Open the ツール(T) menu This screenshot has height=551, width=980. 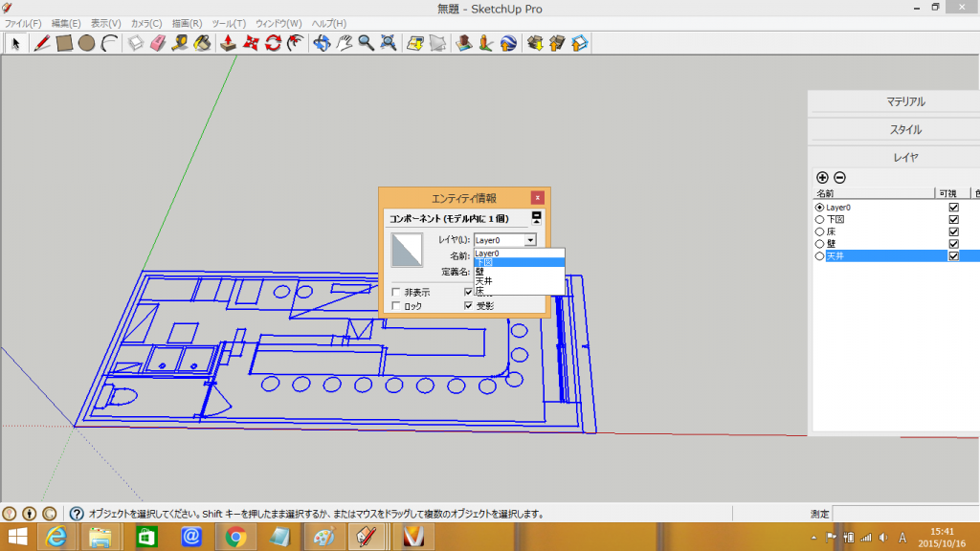pos(229,23)
